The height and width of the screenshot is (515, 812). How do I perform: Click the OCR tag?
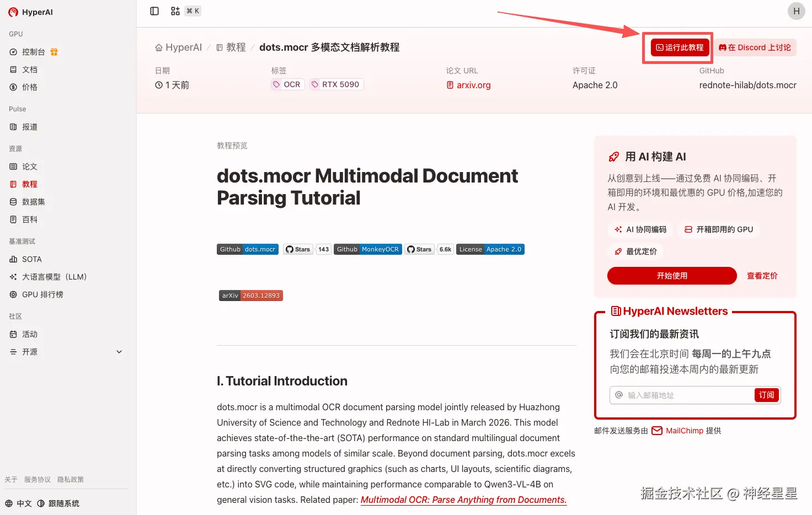(x=288, y=84)
